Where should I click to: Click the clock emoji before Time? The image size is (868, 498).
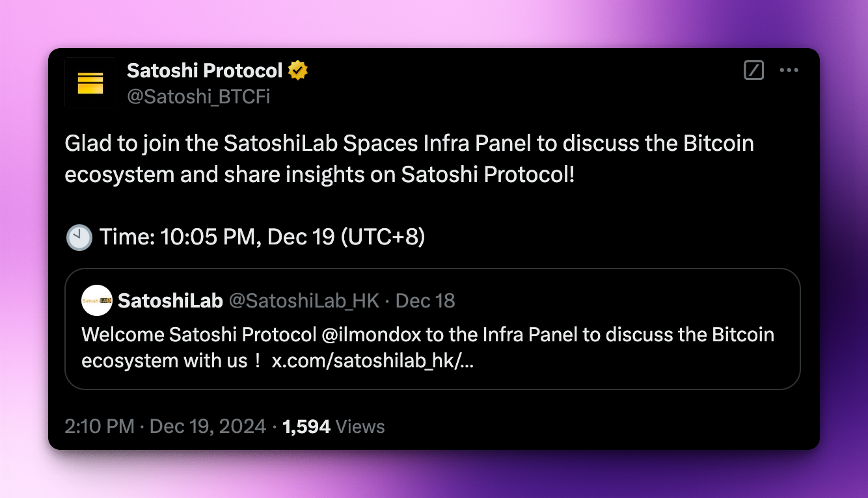coord(79,238)
